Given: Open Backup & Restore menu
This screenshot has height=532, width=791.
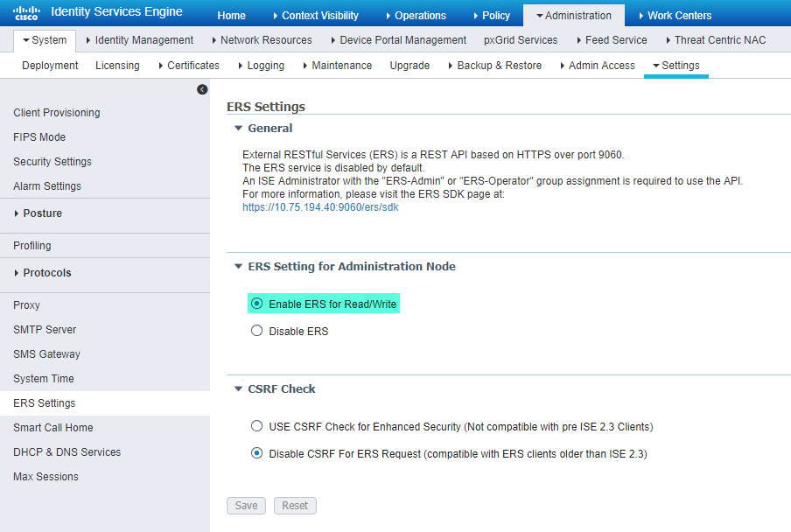Looking at the screenshot, I should [x=495, y=66].
